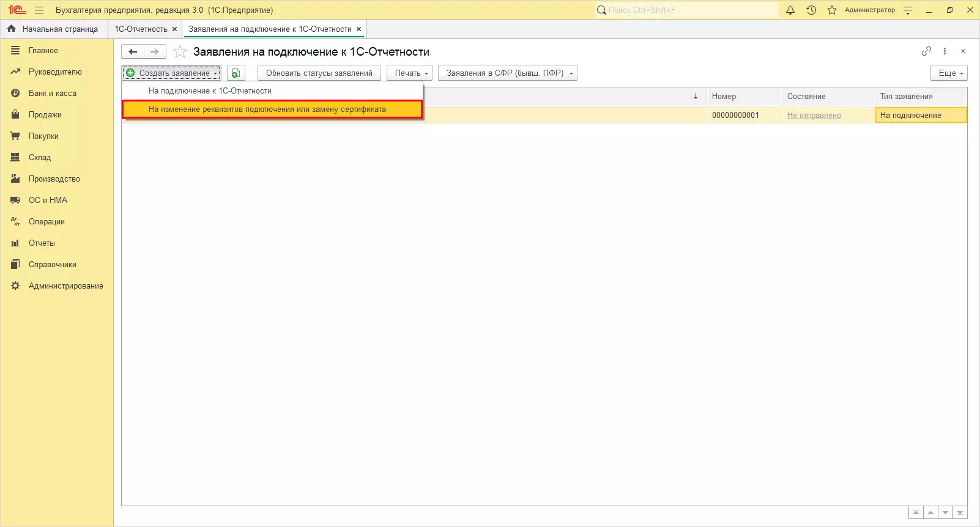This screenshot has height=527, width=980.
Task: Open Администрирование section in sidebar
Action: pyautogui.click(x=56, y=286)
